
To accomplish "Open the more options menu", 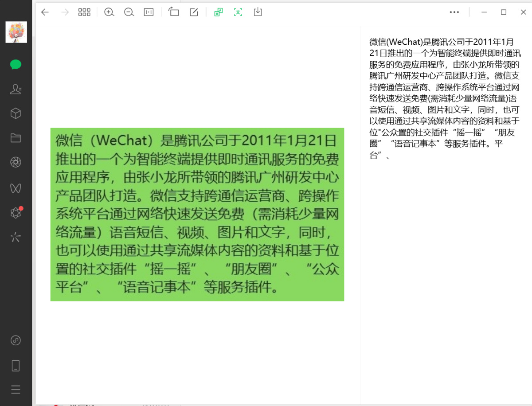I will point(454,12).
